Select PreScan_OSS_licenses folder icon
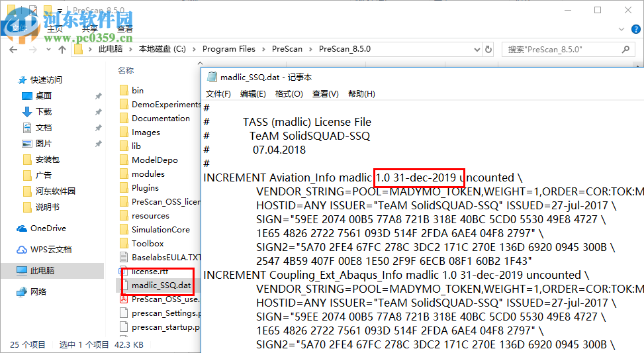This screenshot has height=353, width=644. [124, 202]
